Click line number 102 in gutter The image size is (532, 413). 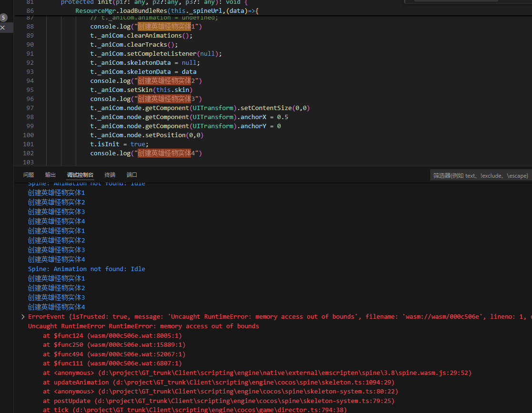tap(28, 153)
